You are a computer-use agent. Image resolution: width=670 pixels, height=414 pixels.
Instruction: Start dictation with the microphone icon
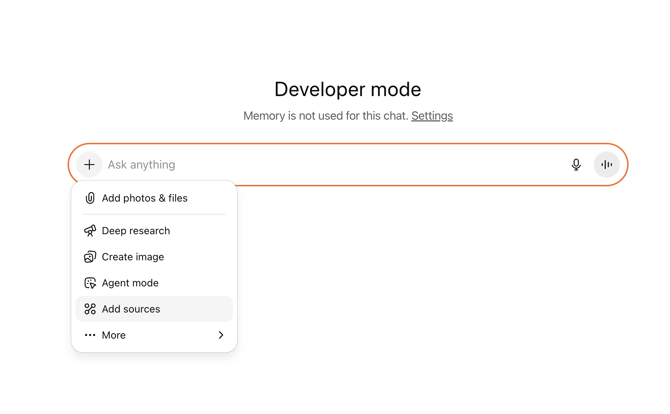coord(576,165)
